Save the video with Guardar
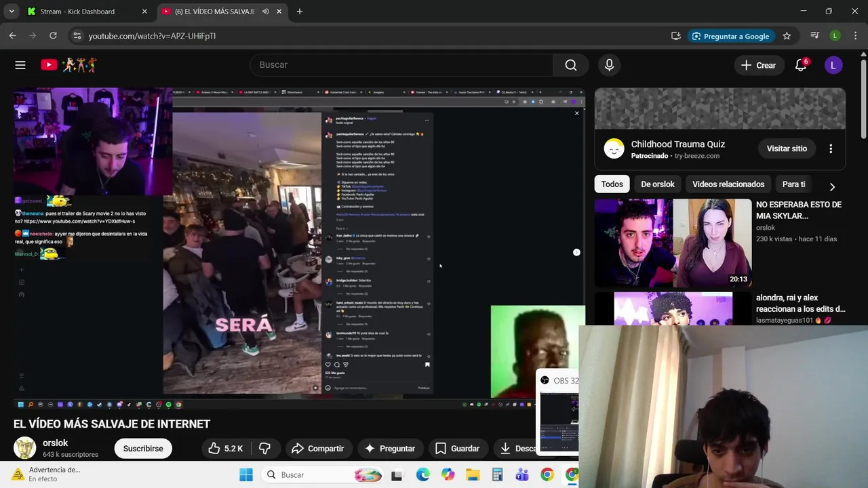The height and width of the screenshot is (488, 868). pyautogui.click(x=458, y=449)
